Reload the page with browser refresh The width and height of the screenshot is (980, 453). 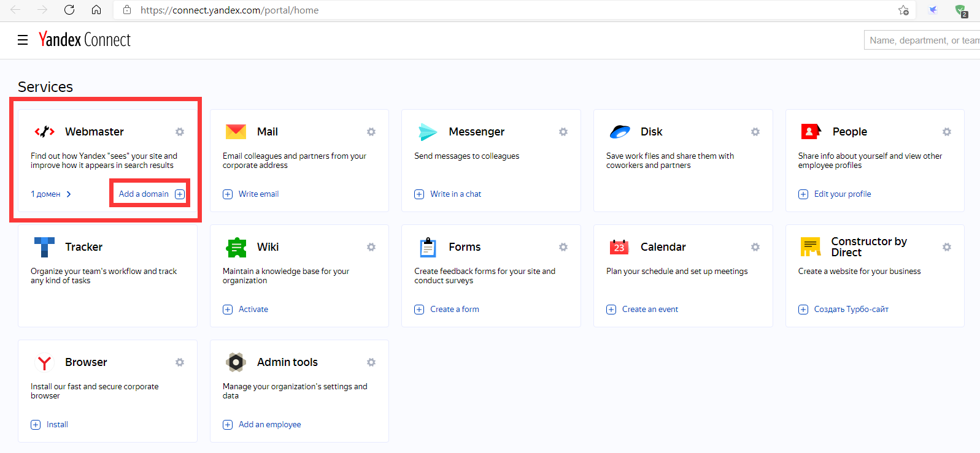pos(69,10)
